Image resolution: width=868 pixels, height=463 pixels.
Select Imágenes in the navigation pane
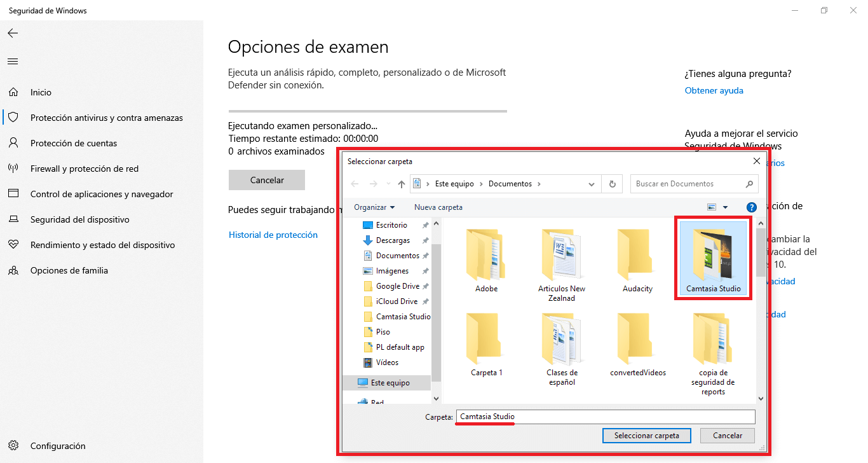pos(392,271)
